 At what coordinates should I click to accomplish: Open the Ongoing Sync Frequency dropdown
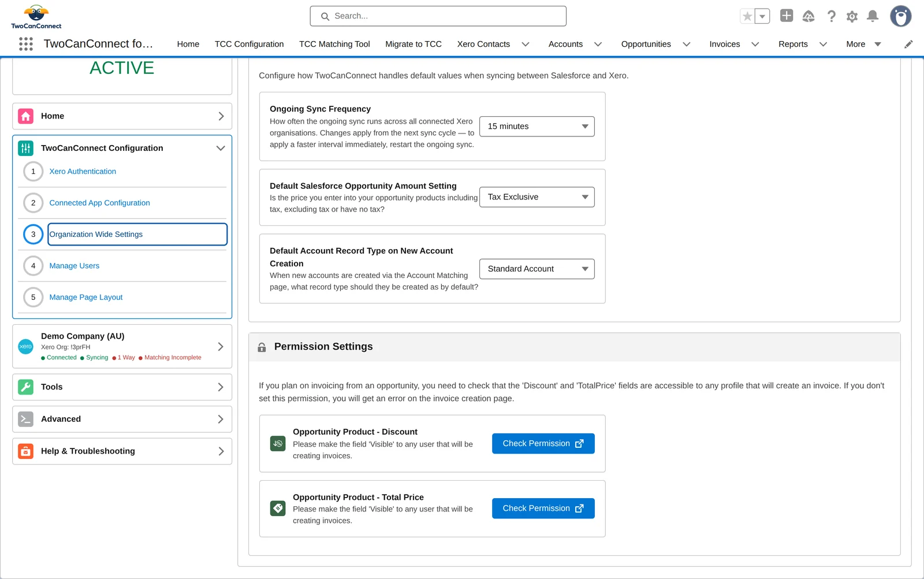537,127
